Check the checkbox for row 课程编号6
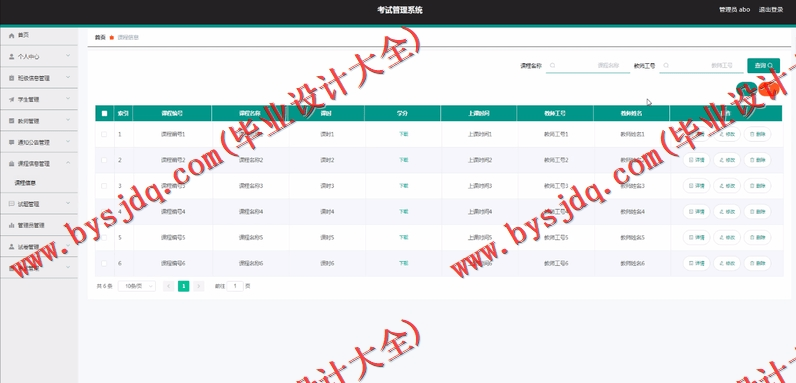 [x=104, y=263]
